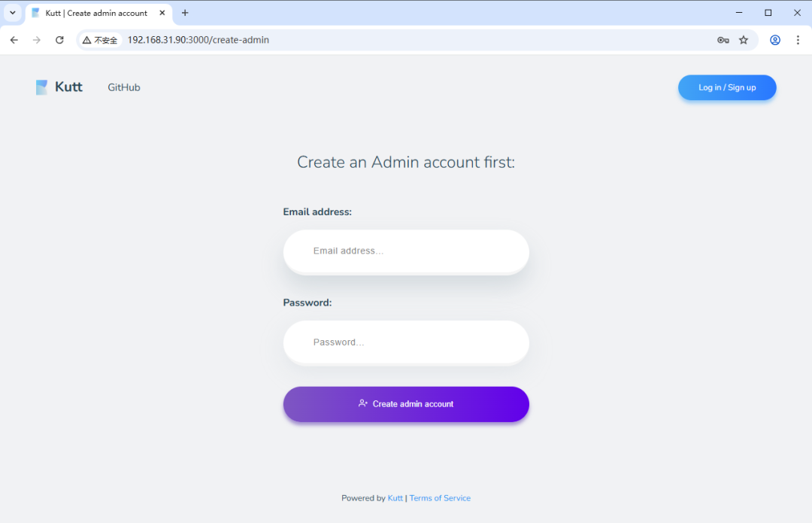Click the Log in / Sign up button
This screenshot has height=523, width=812.
click(x=727, y=87)
